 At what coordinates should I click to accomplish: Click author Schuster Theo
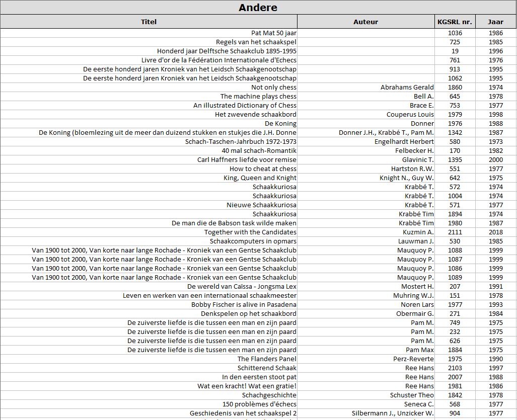412,395
